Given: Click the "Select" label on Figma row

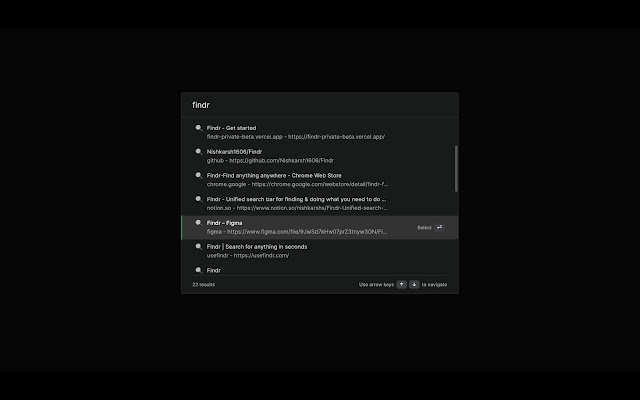Looking at the screenshot, I should [x=424, y=228].
